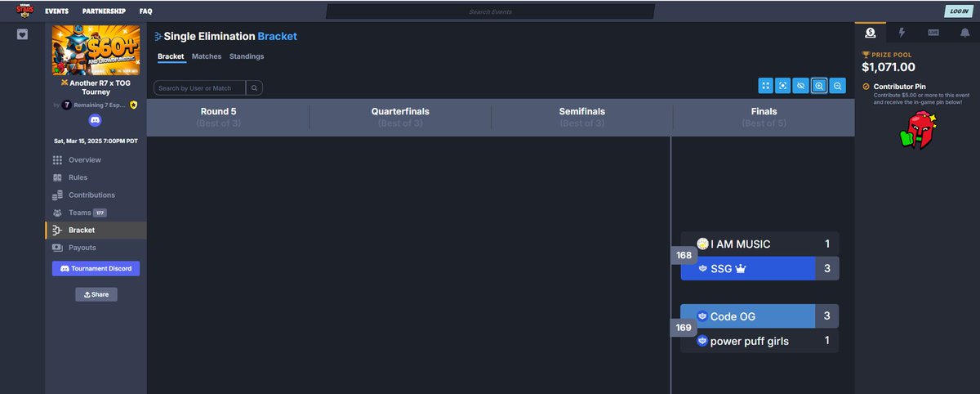
Task: Click the magnifier search button
Action: coord(254,87)
